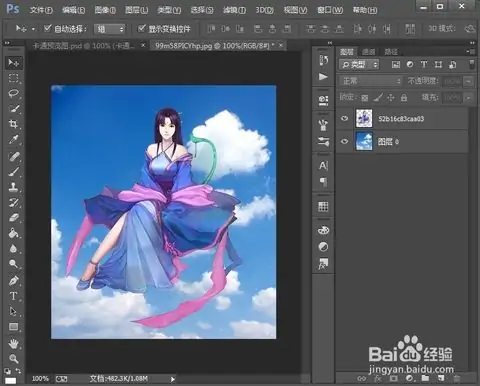Viewport: 480px width, 386px height.
Task: Select the Eyedropper tool
Action: 14,140
